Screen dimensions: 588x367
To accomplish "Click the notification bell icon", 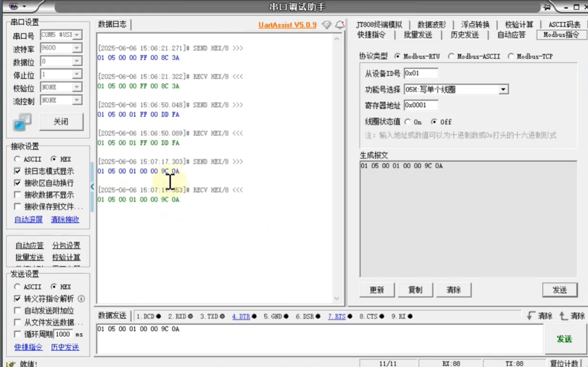I will click(339, 25).
